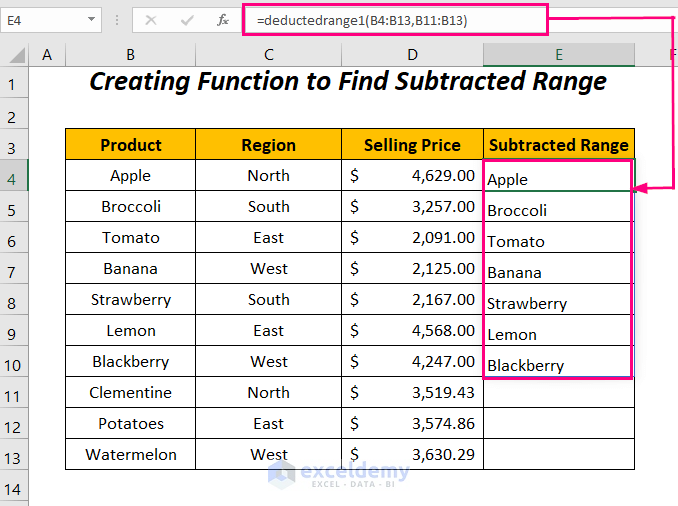Select price cell 2,091.00
Viewport: 678px width, 506px height.
(x=413, y=237)
